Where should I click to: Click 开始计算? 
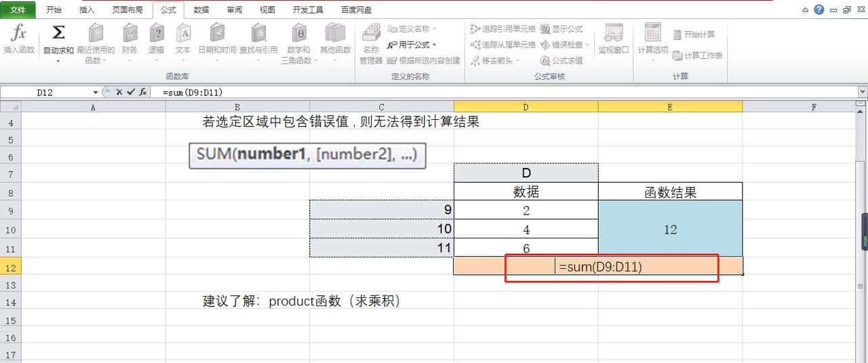pyautogui.click(x=694, y=35)
